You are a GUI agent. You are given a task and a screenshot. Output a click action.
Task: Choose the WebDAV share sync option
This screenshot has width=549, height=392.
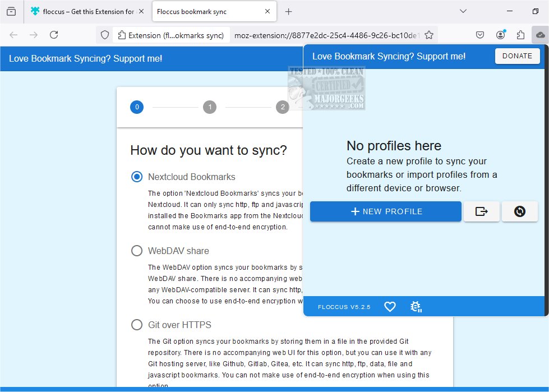(137, 251)
